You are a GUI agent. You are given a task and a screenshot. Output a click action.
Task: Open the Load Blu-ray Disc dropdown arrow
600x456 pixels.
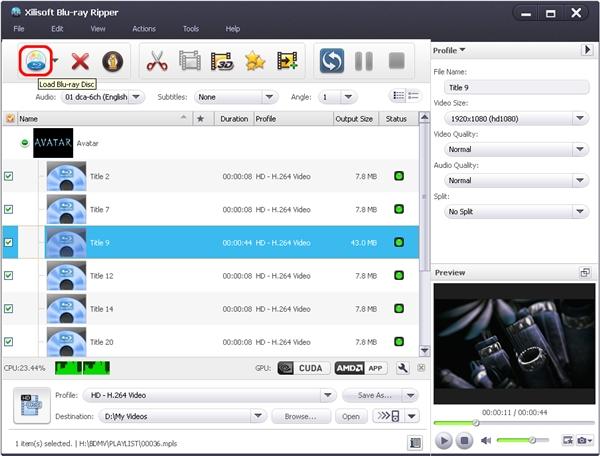click(x=55, y=60)
